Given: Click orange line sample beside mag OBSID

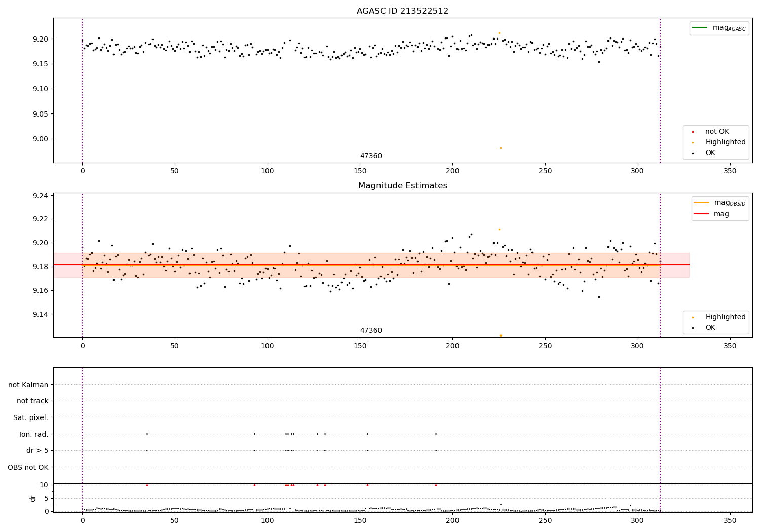Looking at the screenshot, I should 701,203.
